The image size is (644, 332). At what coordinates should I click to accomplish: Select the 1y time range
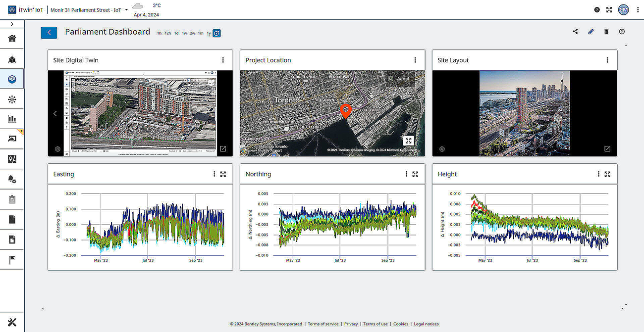209,33
